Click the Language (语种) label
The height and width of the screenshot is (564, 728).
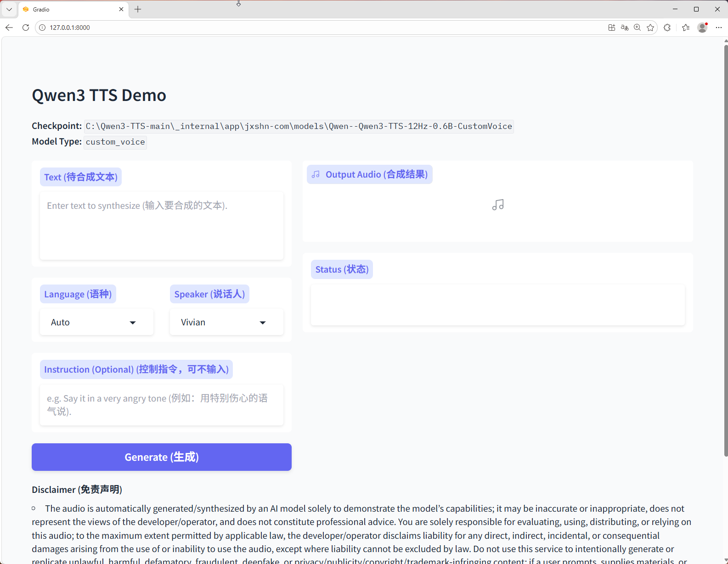coord(78,294)
